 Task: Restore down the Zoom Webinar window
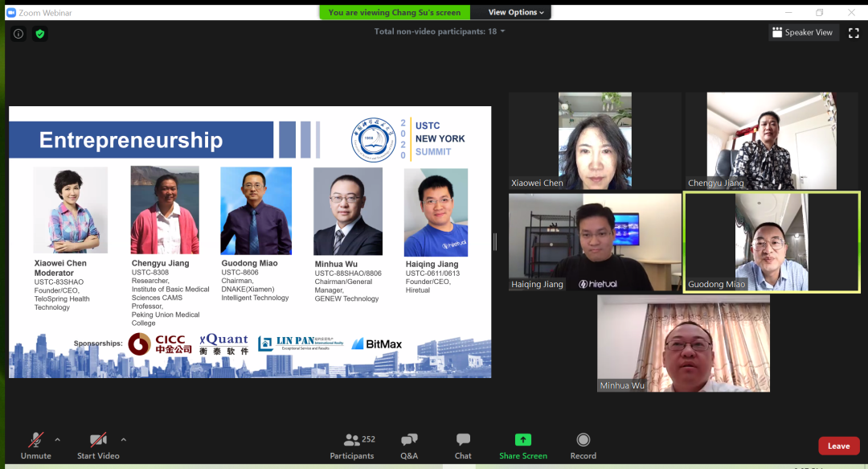819,12
